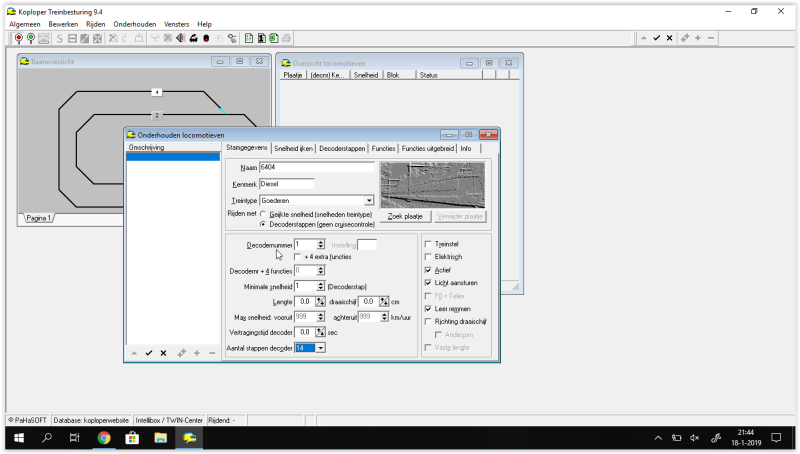
Task: Increase the Decodernummer spinner value
Action: pos(321,242)
